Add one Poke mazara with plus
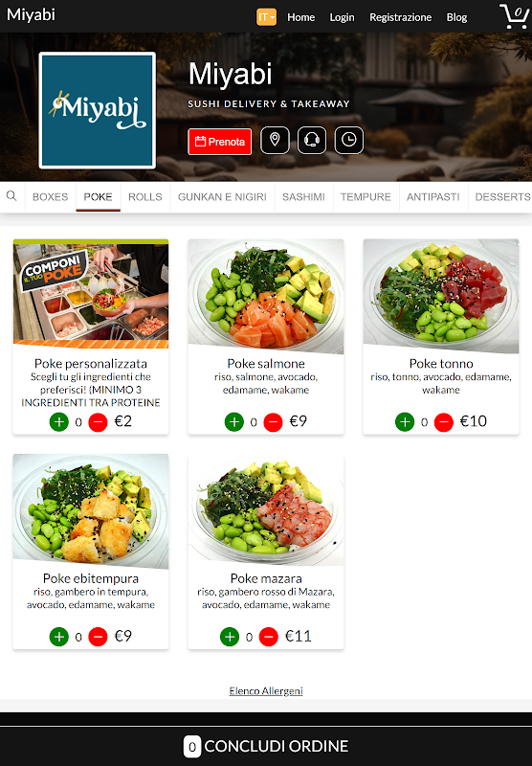The width and height of the screenshot is (532, 766). 230,637
